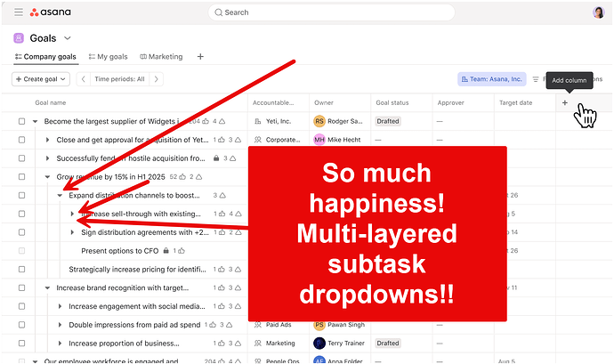Click Terry Trainer's avatar

tap(319, 344)
